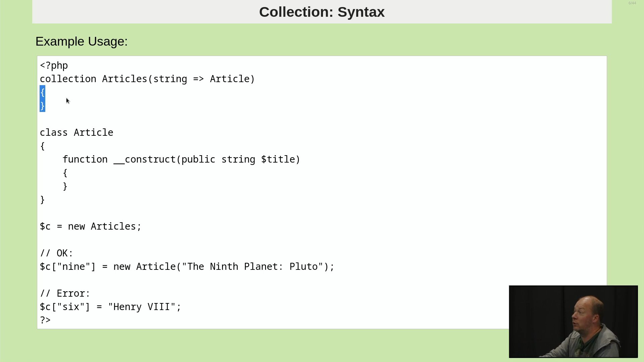Click the "?>" closing PHP tag
Image resolution: width=644 pixels, height=362 pixels.
click(x=45, y=320)
